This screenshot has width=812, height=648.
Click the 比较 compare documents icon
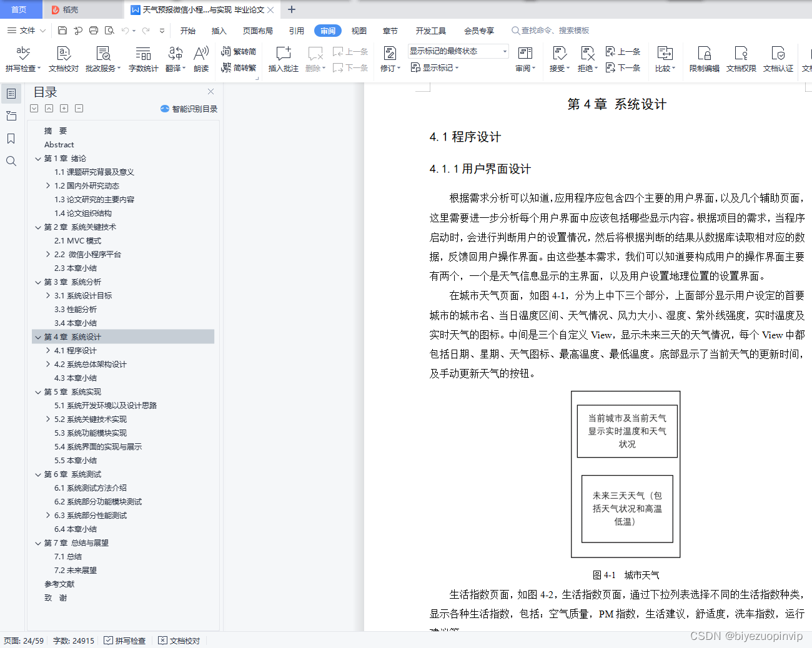[x=665, y=59]
